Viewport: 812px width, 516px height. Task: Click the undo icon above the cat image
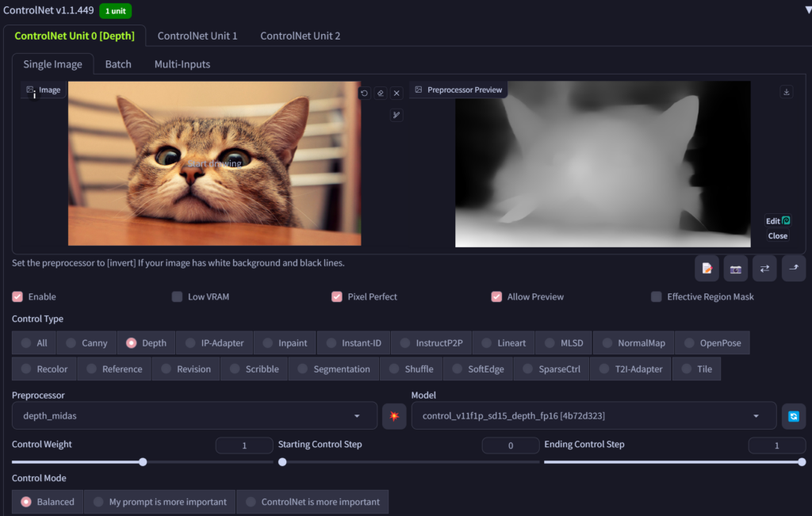pyautogui.click(x=364, y=93)
